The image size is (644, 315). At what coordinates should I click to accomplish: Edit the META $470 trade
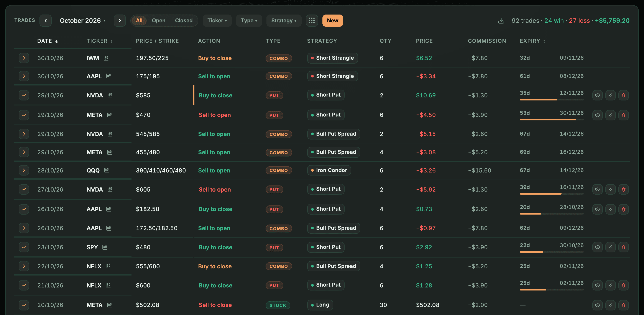coord(610,115)
